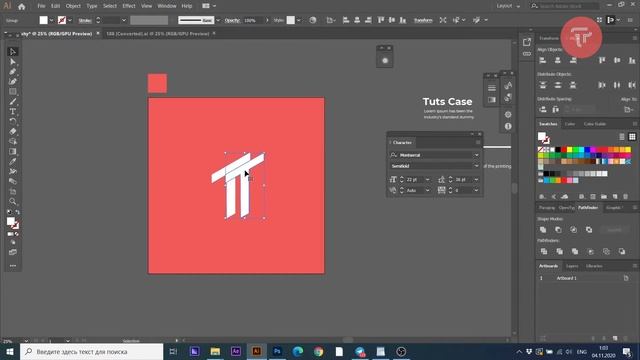Apply Unite shape mode in Pathfinder
Viewport: 640px width, 360px height.
tap(543, 230)
